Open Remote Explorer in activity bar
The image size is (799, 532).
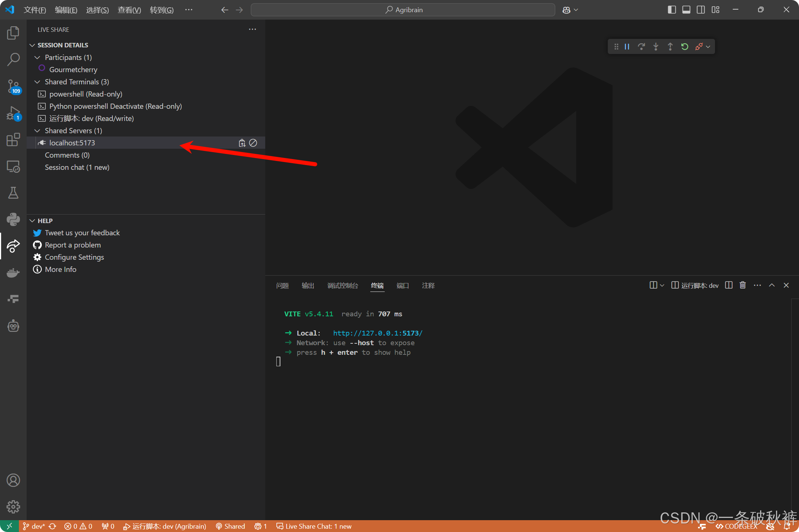(13, 166)
